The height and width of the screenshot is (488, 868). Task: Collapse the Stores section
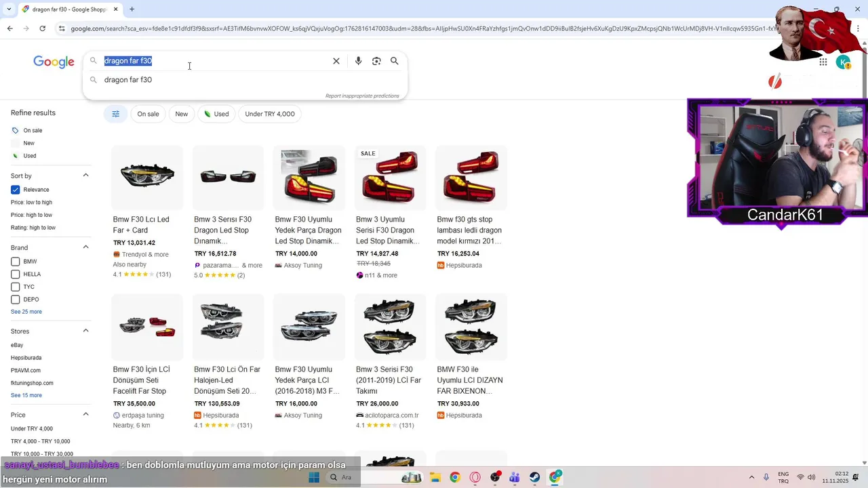85,331
